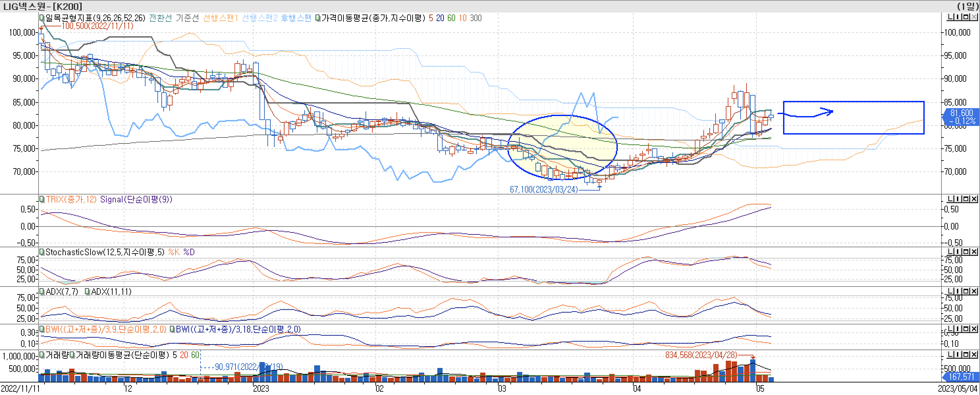Maximize the ADX indicator pane
This screenshot has height=395, width=980.
[x=966, y=291]
